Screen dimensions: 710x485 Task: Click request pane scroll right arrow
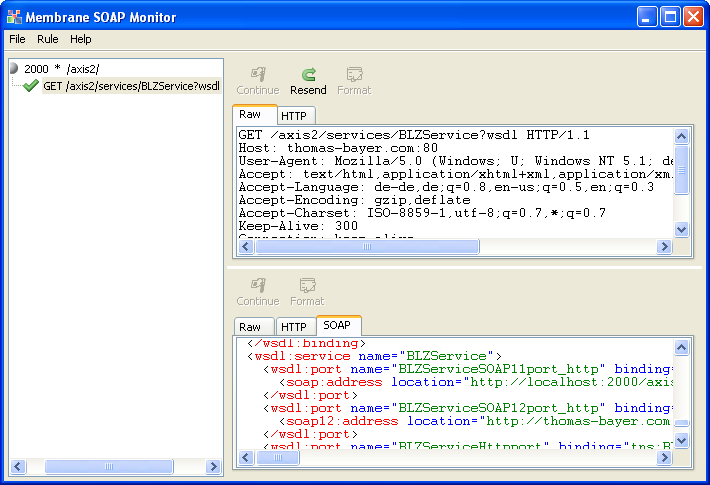(x=664, y=247)
